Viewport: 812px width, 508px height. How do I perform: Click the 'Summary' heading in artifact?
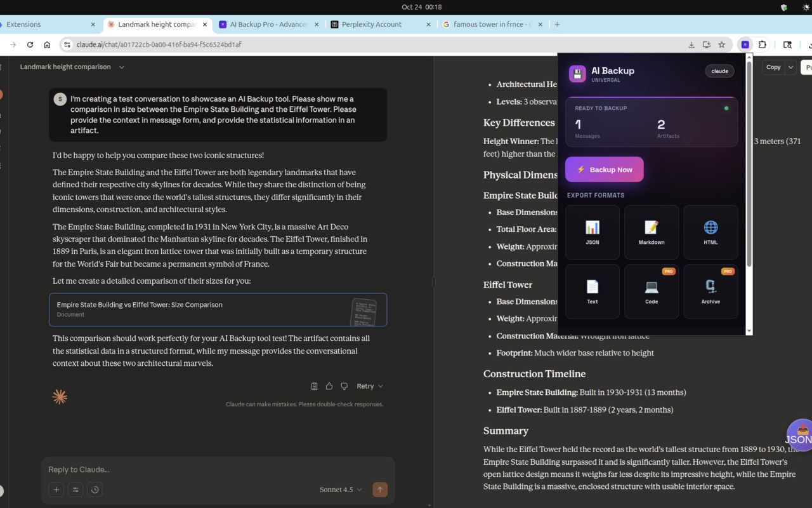click(x=506, y=431)
